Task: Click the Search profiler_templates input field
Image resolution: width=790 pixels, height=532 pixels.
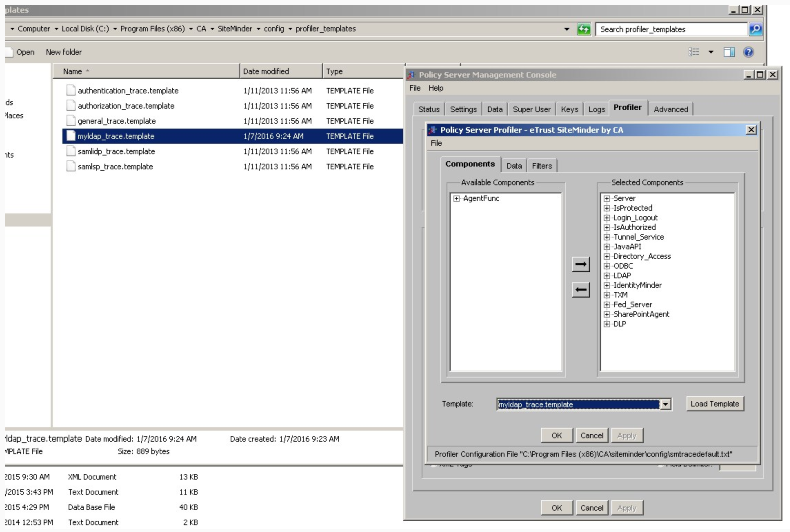Action: tap(670, 29)
